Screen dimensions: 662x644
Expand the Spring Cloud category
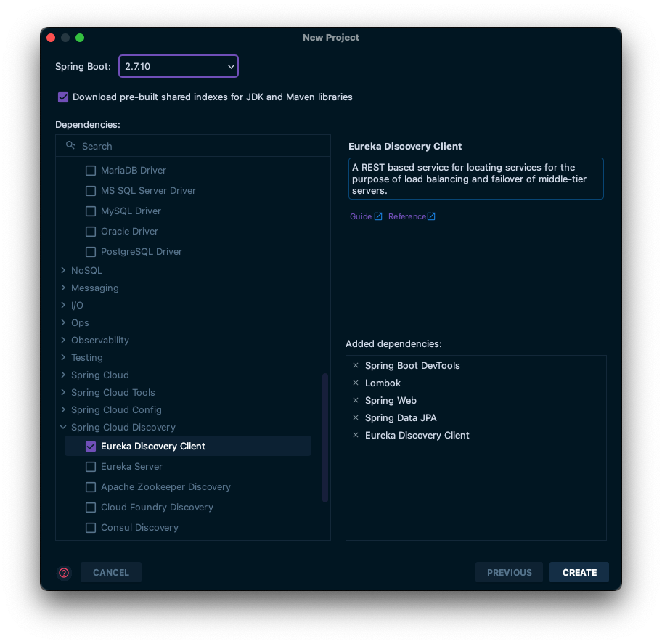pyautogui.click(x=63, y=375)
